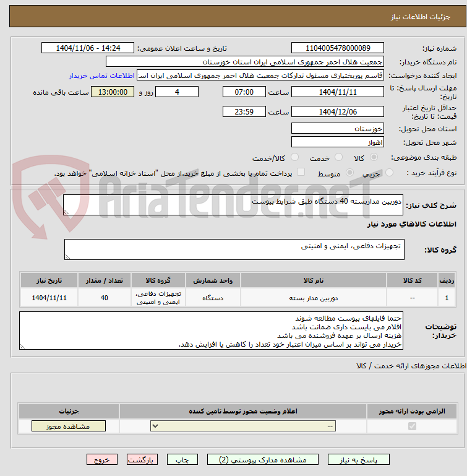The width and height of the screenshot is (467, 476).
Task: Click the چاپ print button
Action: tap(182, 460)
